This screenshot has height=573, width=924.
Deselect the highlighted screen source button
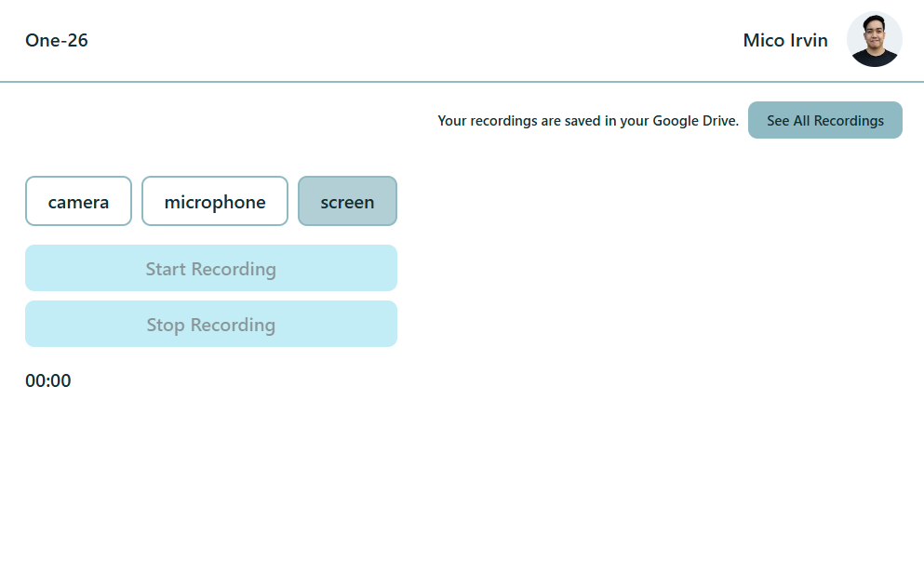click(x=347, y=202)
